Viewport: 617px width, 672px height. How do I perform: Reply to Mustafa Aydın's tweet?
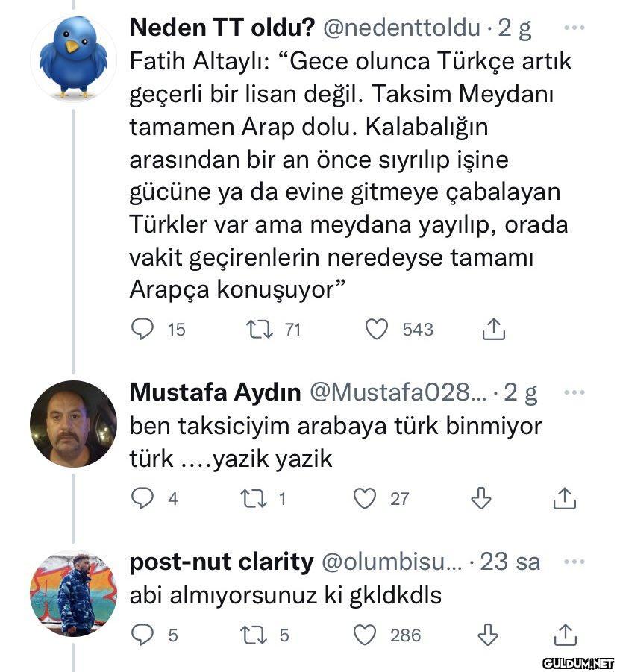coord(142,498)
